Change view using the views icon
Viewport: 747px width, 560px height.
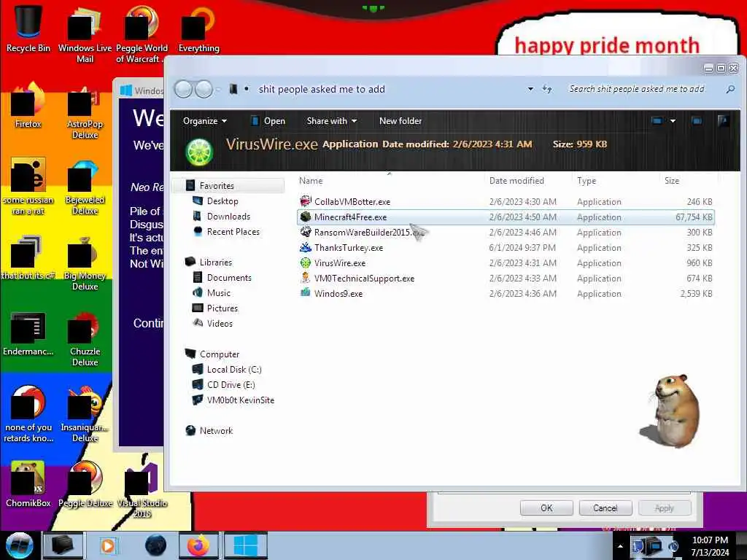[657, 121]
